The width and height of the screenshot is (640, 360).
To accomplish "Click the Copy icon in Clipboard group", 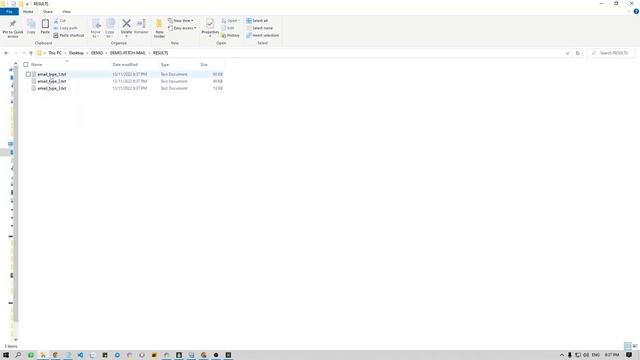I will (x=31, y=24).
